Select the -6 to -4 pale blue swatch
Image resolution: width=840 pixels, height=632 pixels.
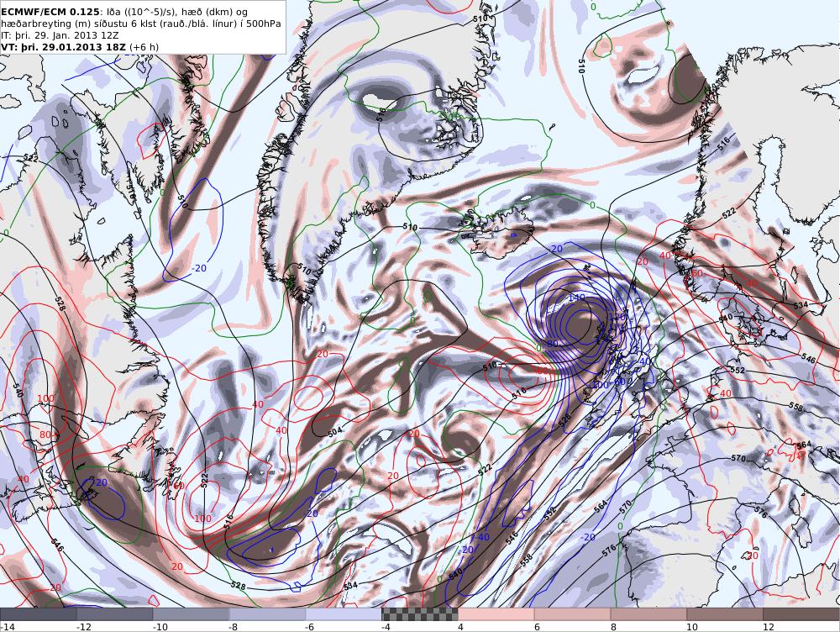(x=344, y=614)
